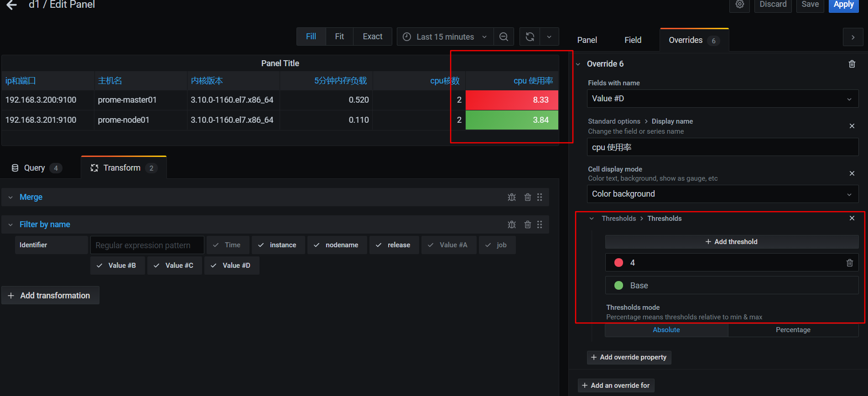Delete Override 6 with trash icon

(x=852, y=64)
